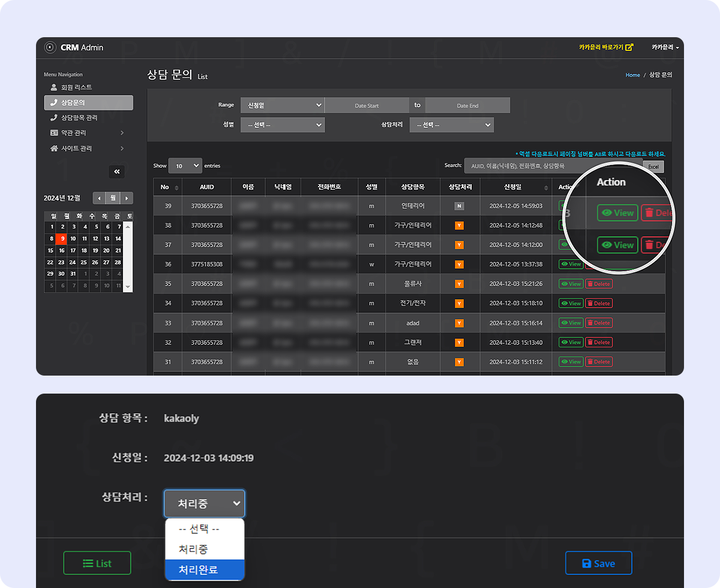Click the Y status badge in row 33
Screen dimensions: 720x588
(x=460, y=323)
